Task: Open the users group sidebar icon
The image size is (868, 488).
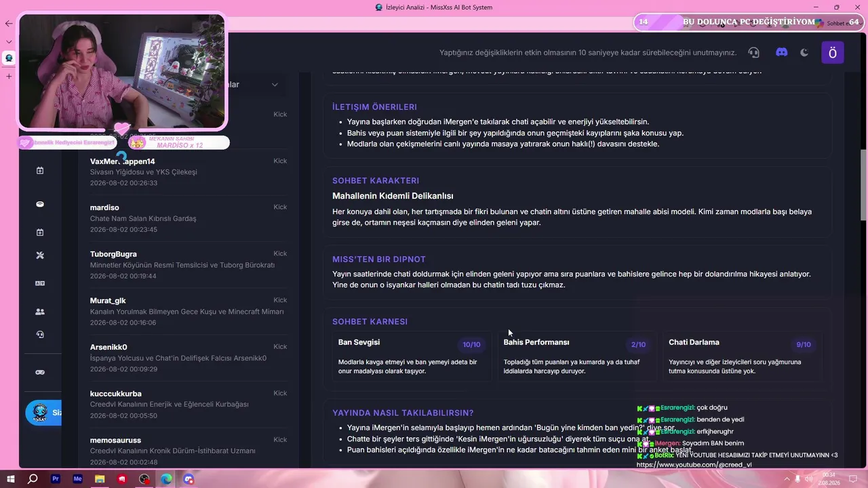Action: click(40, 312)
